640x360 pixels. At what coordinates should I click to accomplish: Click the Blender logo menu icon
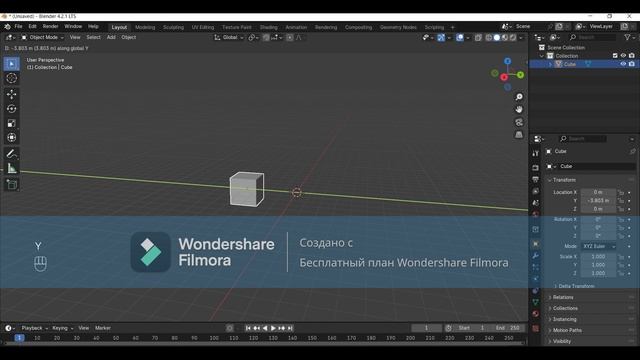7,27
